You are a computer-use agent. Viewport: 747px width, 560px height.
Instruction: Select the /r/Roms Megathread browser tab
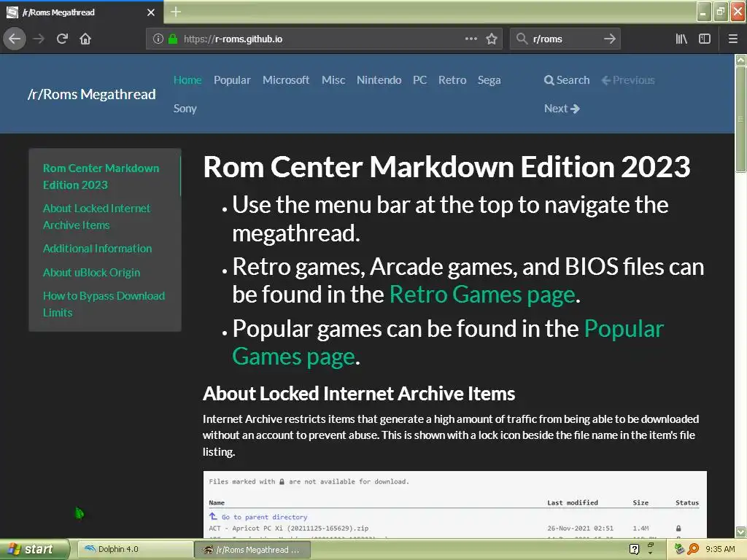point(81,12)
